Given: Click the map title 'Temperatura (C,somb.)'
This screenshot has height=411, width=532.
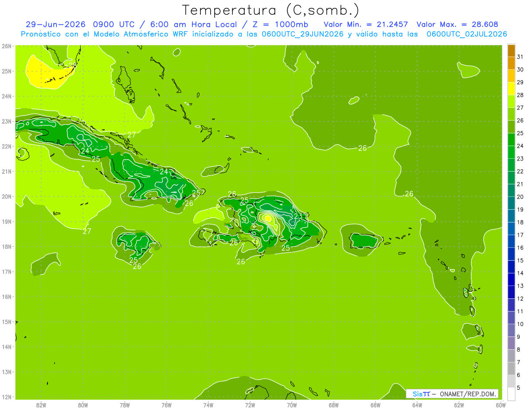Looking at the screenshot, I should click(271, 10).
